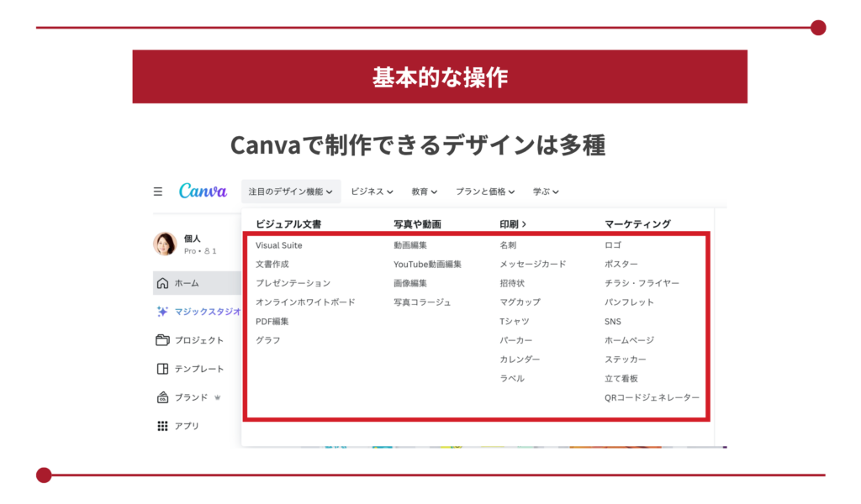Screen dimensions: 861x504
Task: Open the ロゴ link
Action: [613, 245]
